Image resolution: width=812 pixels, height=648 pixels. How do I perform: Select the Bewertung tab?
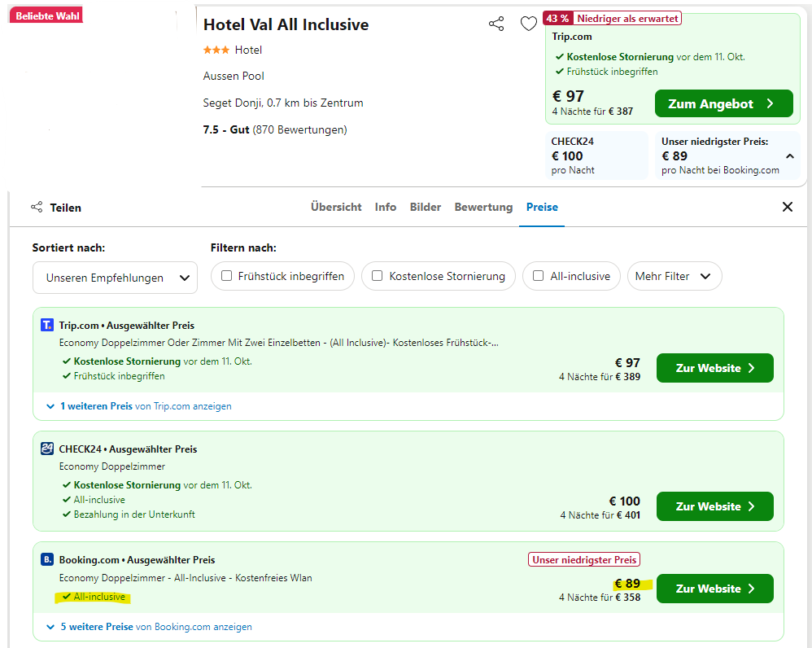point(483,208)
